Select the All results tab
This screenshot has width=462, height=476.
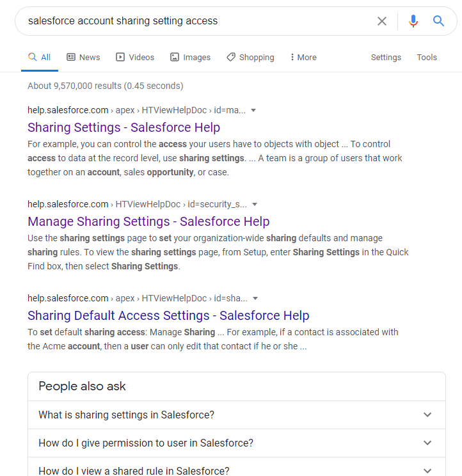pos(40,58)
